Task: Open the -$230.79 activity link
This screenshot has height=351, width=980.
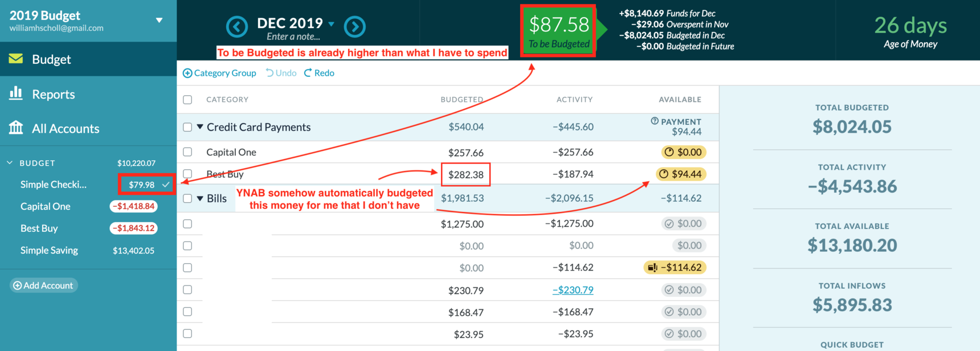Action: click(573, 290)
